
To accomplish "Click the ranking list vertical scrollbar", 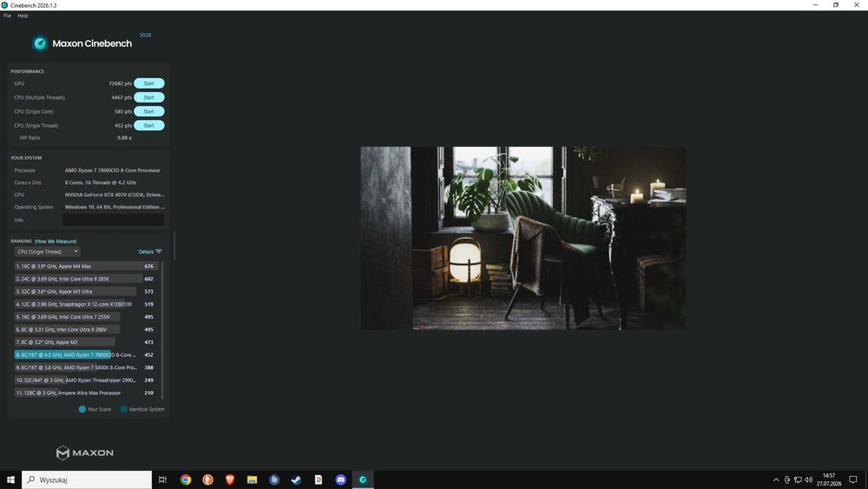I will [162, 329].
